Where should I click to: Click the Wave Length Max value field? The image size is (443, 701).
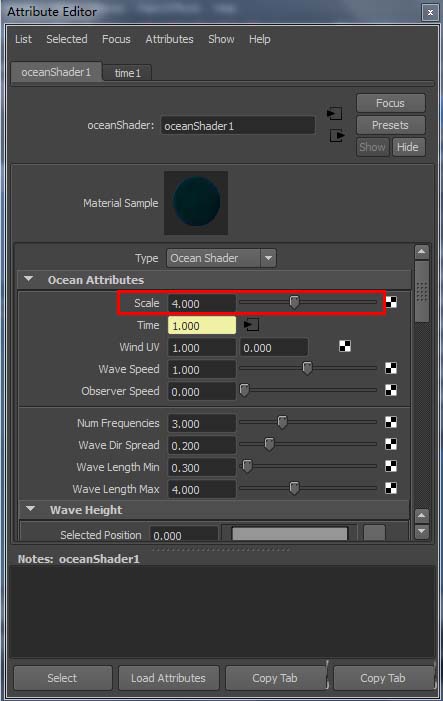[202, 489]
